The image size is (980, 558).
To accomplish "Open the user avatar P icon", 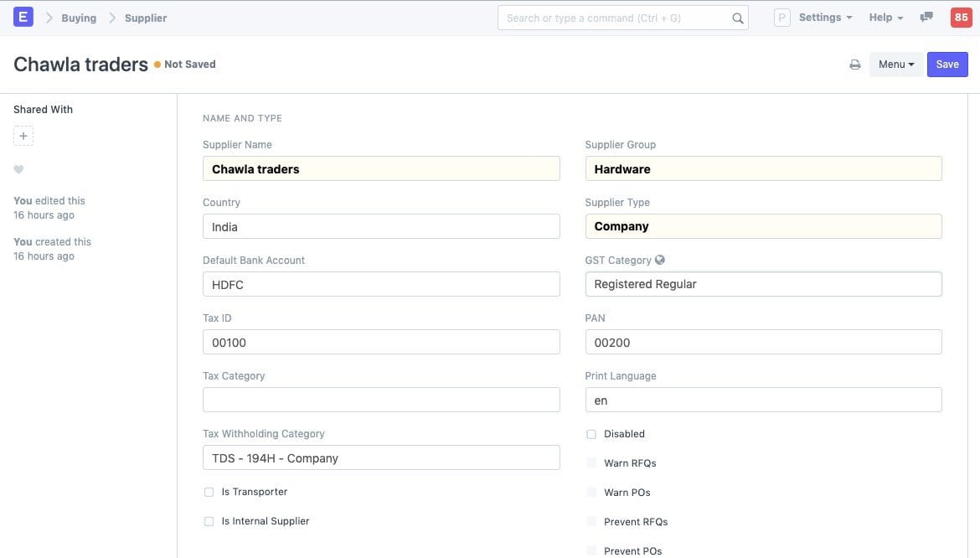I will (x=781, y=17).
